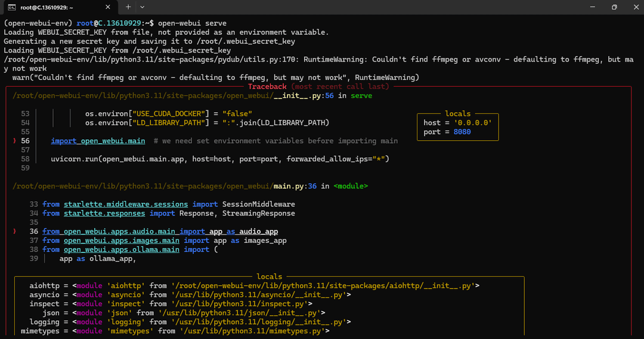The height and width of the screenshot is (339, 644).
Task: Open the new tab profile dropdown
Action: pyautogui.click(x=143, y=7)
